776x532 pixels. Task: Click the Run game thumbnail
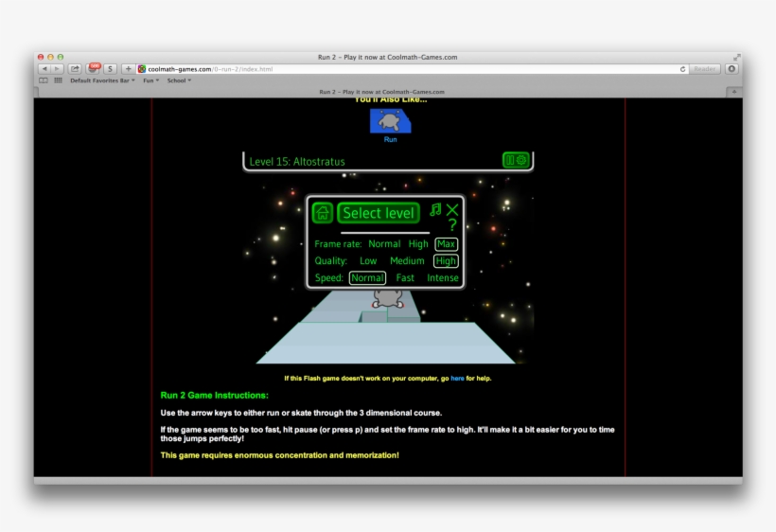pos(391,121)
